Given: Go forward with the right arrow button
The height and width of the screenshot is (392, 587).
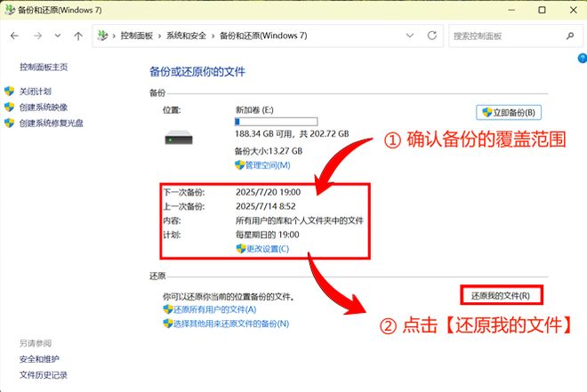Looking at the screenshot, I should pyautogui.click(x=37, y=36).
